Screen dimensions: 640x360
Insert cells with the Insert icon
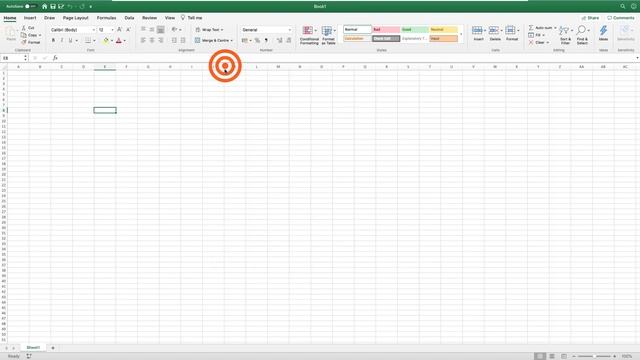click(477, 31)
